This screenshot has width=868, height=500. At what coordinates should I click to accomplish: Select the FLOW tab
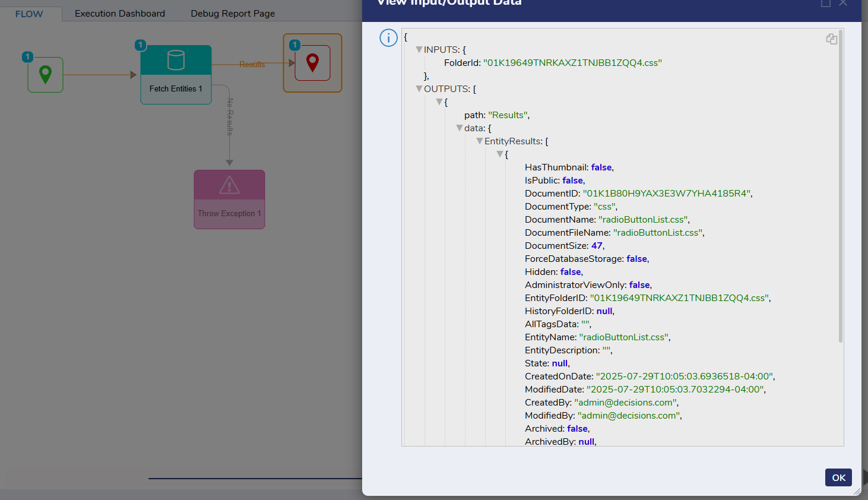[29, 14]
